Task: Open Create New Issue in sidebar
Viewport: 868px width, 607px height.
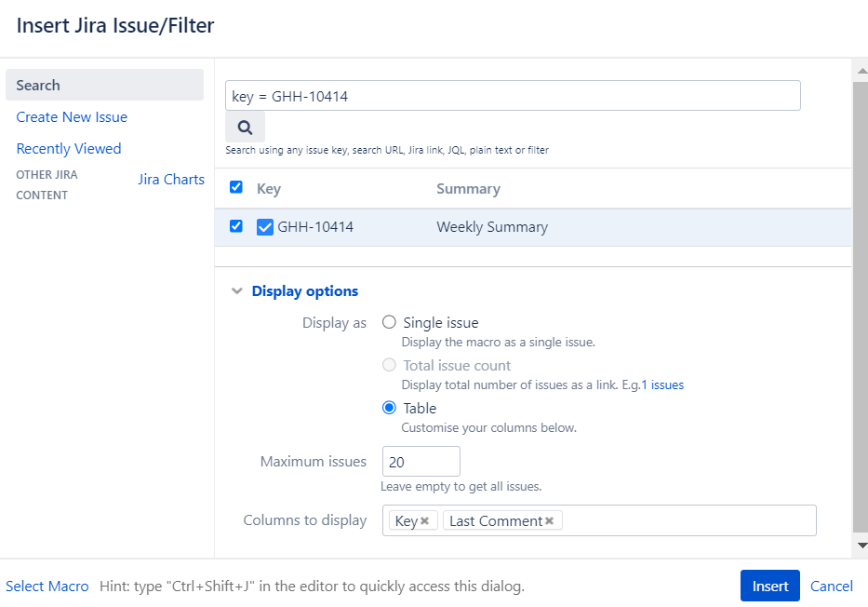Action: coord(72,117)
